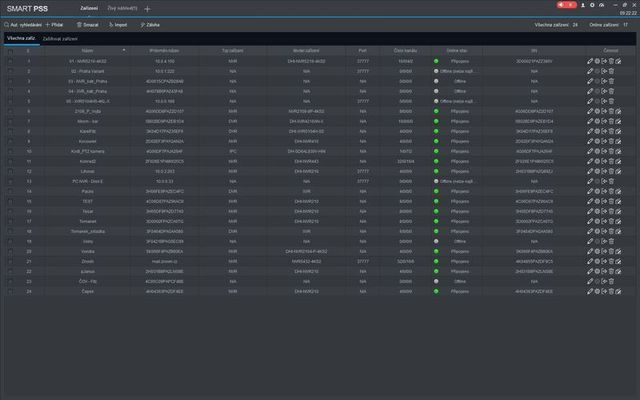The width and height of the screenshot is (640, 400).
Task: Select the checkbox for row 5 device
Action: [x=11, y=101]
